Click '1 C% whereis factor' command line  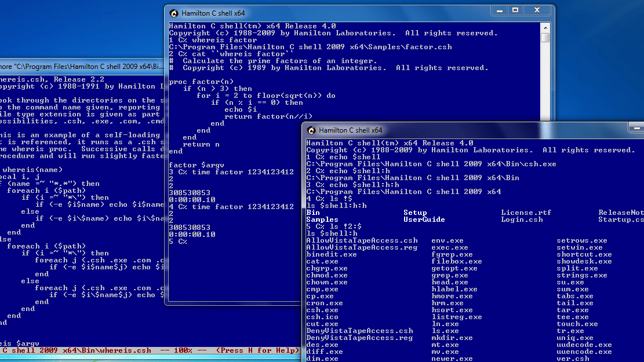(213, 40)
